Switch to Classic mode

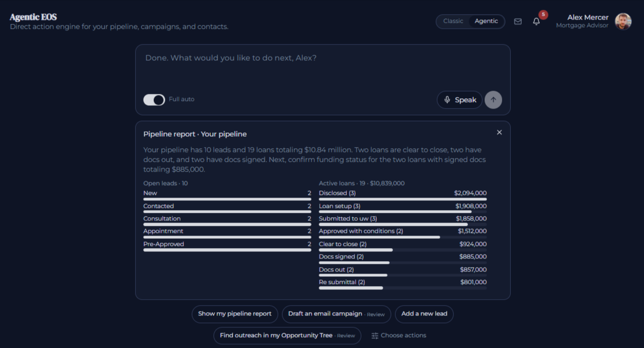click(453, 21)
